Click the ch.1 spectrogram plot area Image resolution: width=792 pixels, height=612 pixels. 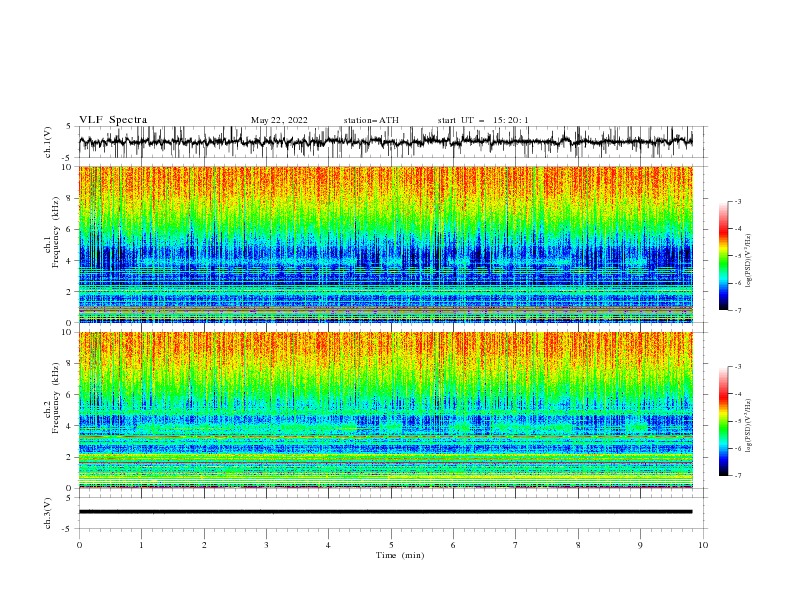pos(385,244)
